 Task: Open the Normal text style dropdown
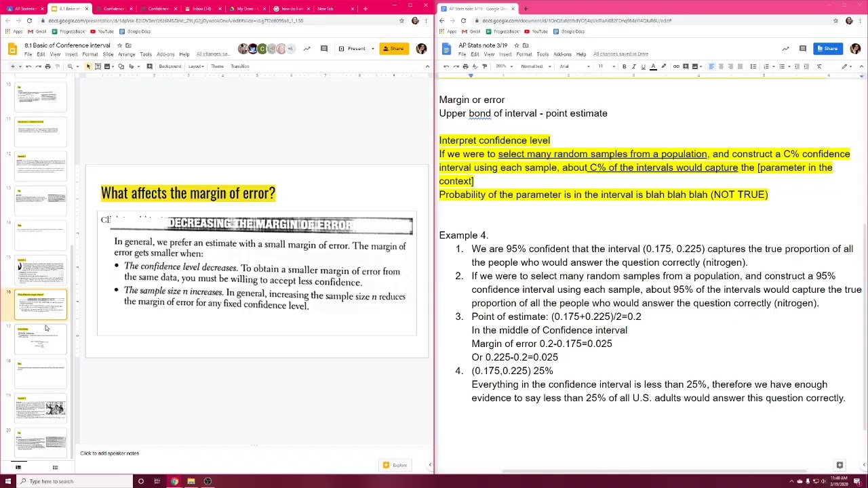tap(535, 66)
